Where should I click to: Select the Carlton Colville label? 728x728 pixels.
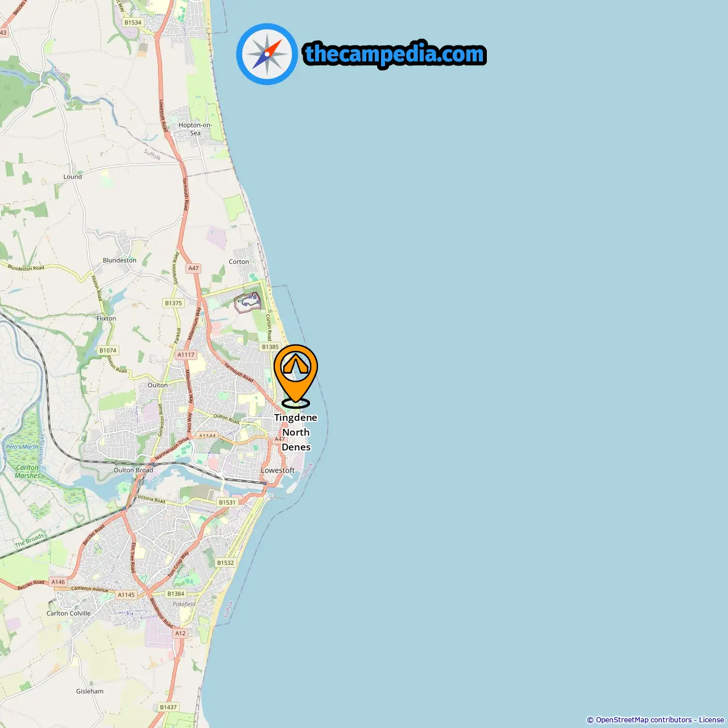click(68, 614)
